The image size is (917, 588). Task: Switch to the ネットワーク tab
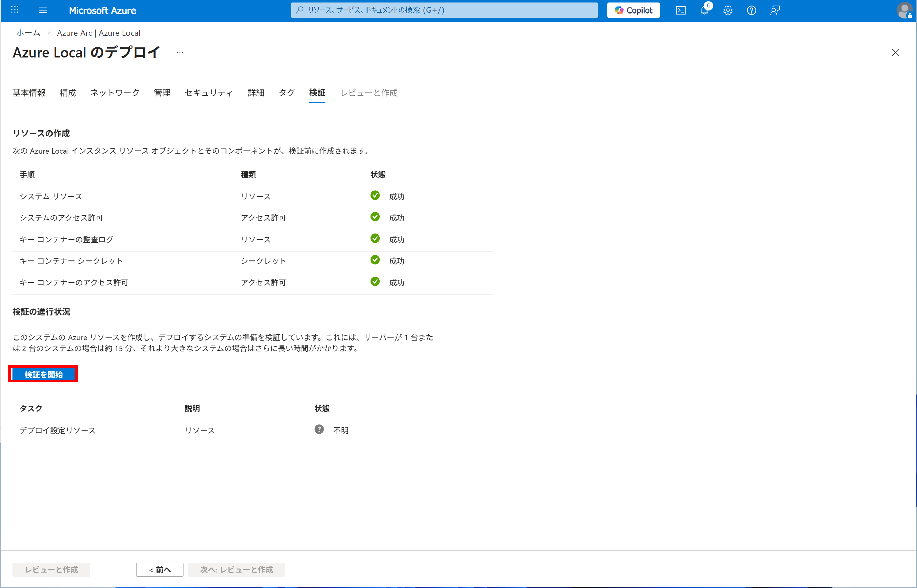[x=115, y=93]
